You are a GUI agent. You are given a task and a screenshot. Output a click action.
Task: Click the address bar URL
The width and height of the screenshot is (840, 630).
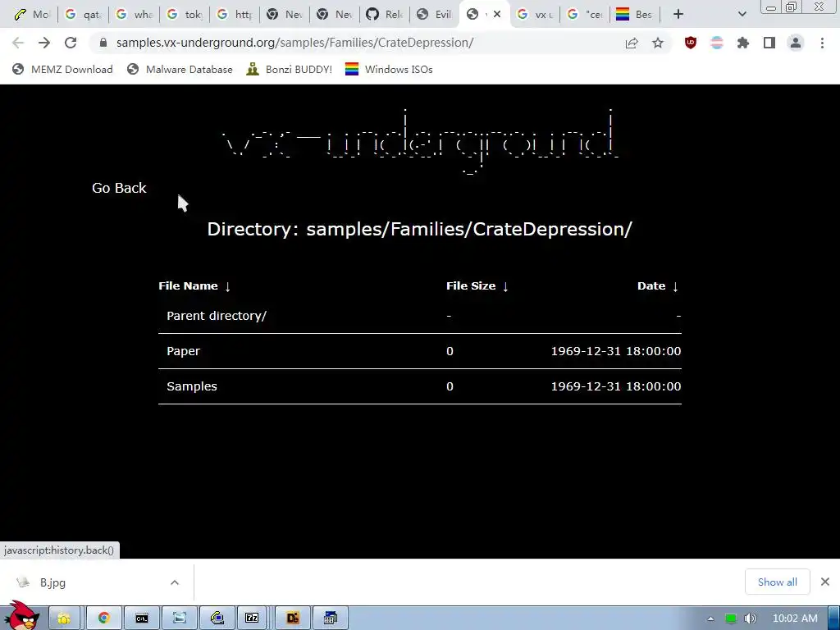point(294,43)
